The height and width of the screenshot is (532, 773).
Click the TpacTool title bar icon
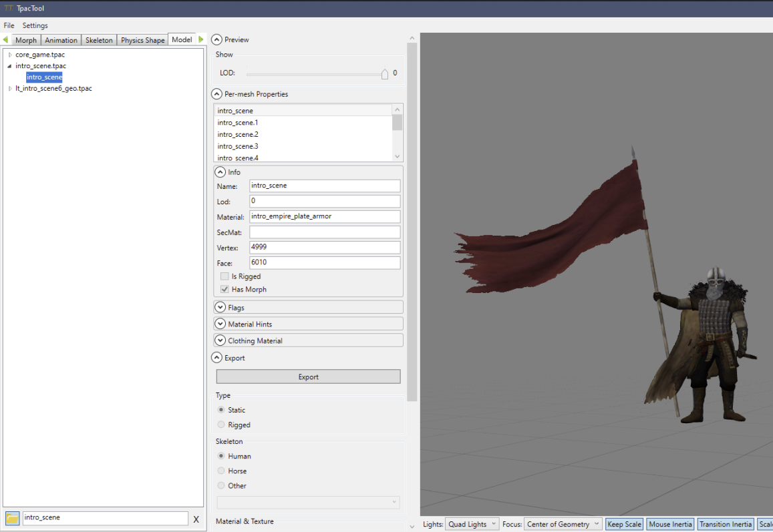coord(9,9)
